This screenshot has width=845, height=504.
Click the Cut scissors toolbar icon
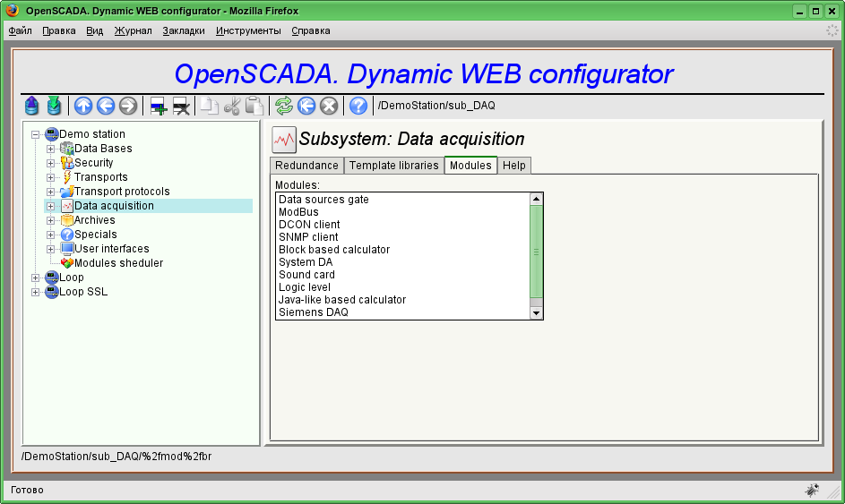click(x=232, y=106)
